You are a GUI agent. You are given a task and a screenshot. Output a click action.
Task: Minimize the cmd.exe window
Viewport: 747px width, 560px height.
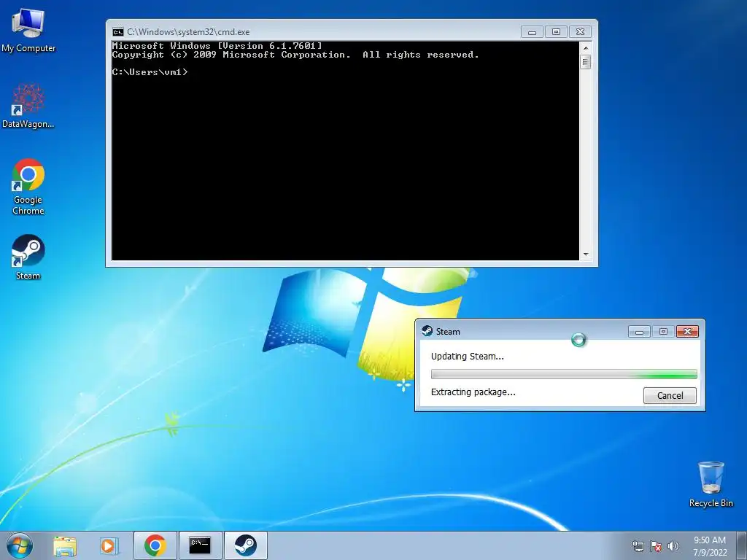point(532,32)
